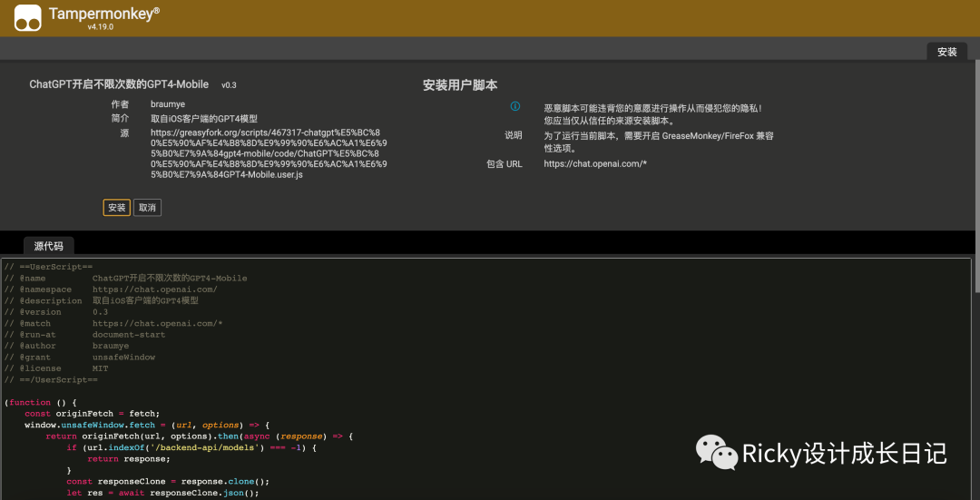Click the window.unsafeWindow.fetch code line
The image size is (980, 500).
(x=147, y=425)
